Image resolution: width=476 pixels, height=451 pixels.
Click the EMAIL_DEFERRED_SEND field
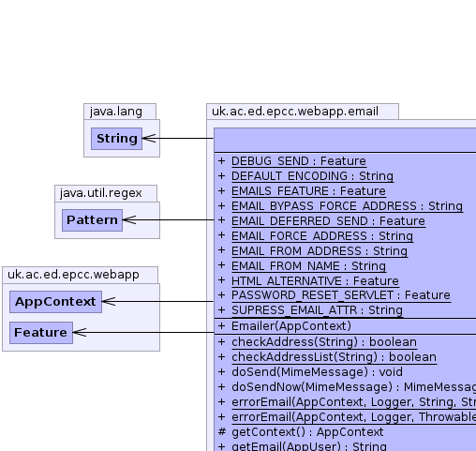click(x=328, y=221)
